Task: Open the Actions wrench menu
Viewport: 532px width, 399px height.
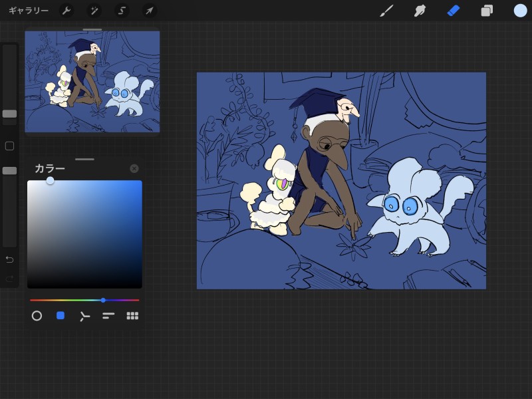Action: (66, 11)
